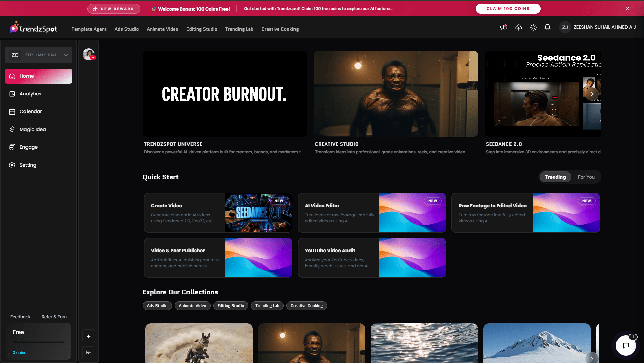This screenshot has height=363, width=644.
Task: Show more collection thumbnails with arrow
Action: point(592,358)
